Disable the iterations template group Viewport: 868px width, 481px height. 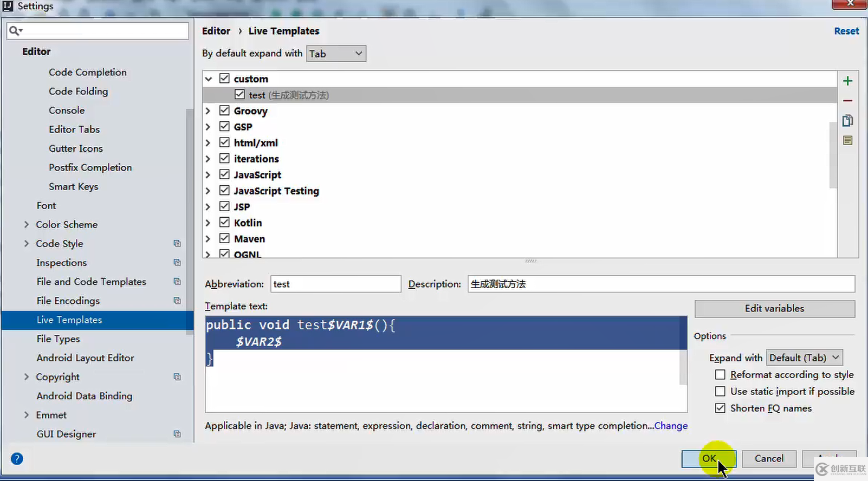pyautogui.click(x=224, y=159)
